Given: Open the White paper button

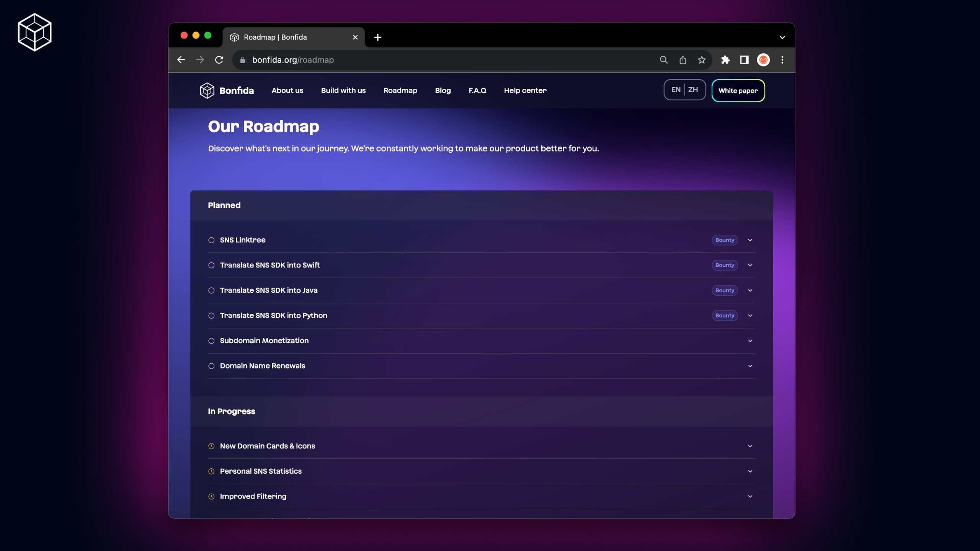Looking at the screenshot, I should (738, 91).
